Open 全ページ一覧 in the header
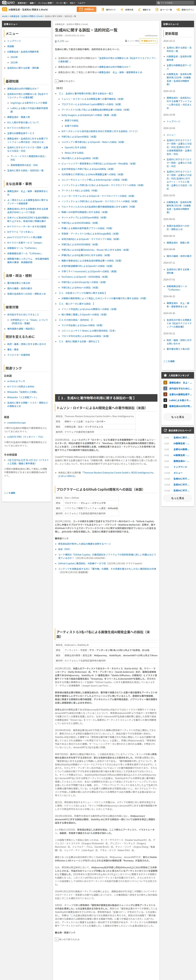The width and height of the screenshot is (196, 980). (x=164, y=9)
